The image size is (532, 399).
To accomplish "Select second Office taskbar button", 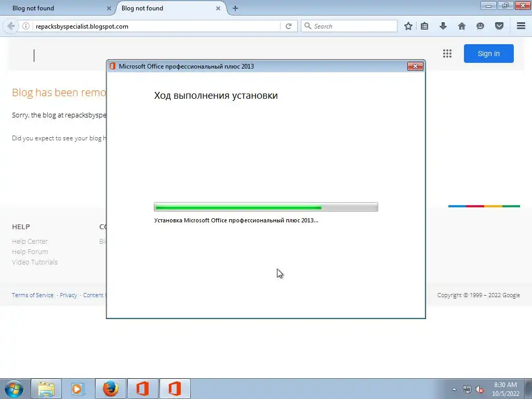I will pyautogui.click(x=175, y=389).
